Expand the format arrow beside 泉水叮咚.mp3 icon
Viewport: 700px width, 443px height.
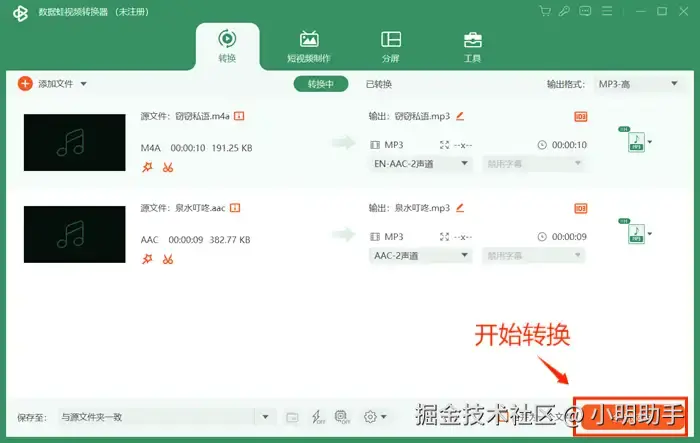coord(650,234)
